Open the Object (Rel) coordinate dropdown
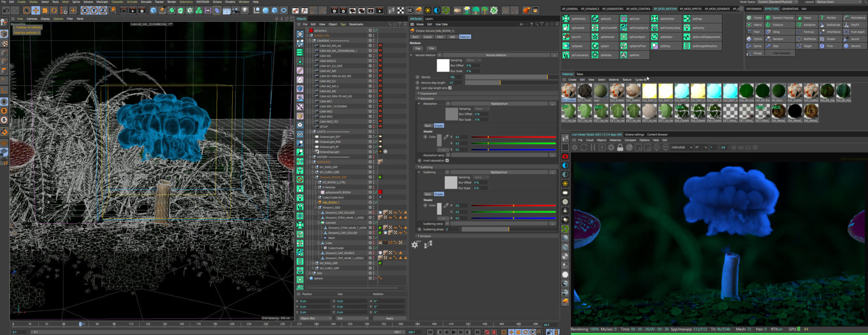Screen dimensions: 868x335 (316, 318)
